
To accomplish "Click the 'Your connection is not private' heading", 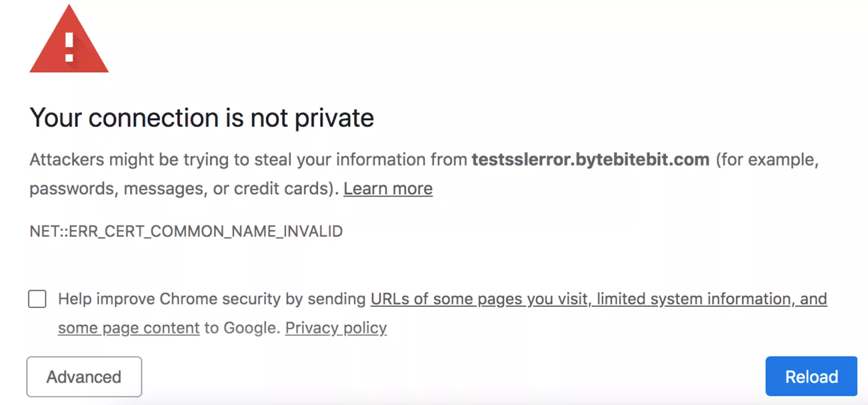I will point(202,118).
